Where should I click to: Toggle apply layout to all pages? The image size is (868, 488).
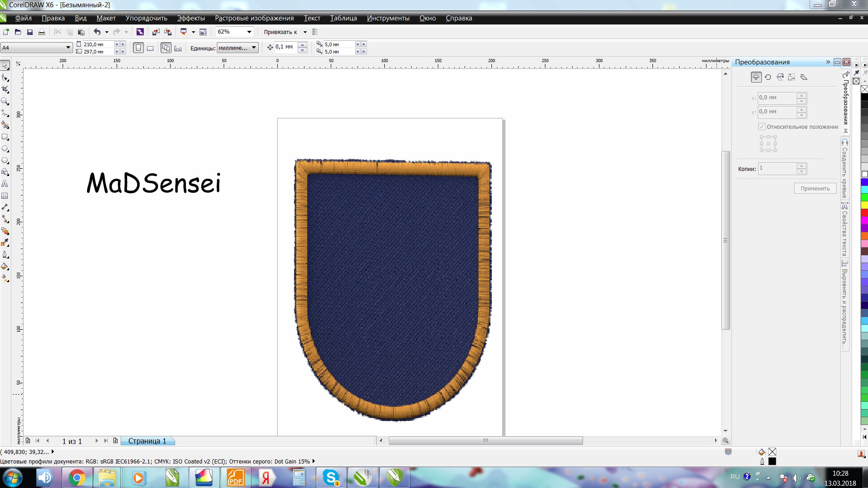click(166, 48)
